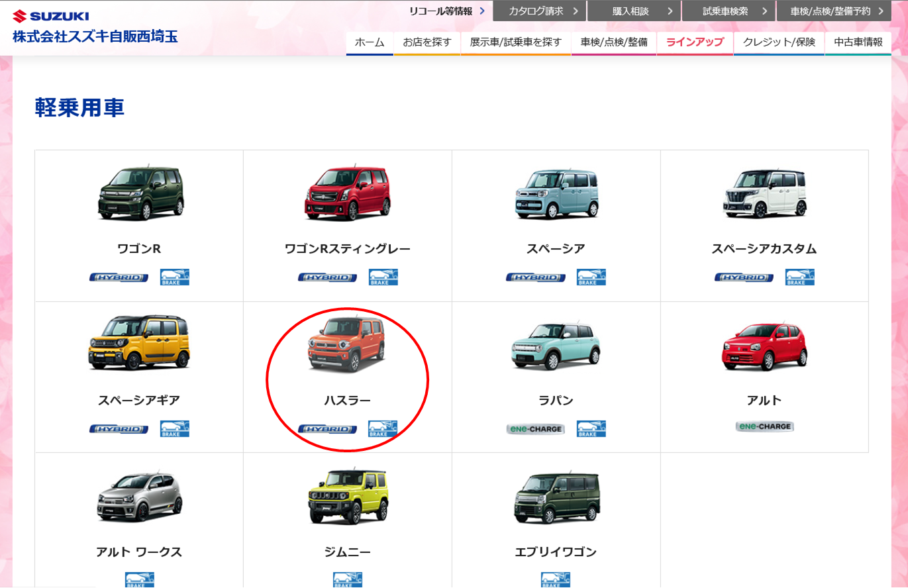Click the ラパン model name
The width and height of the screenshot is (908, 588).
coord(556,400)
